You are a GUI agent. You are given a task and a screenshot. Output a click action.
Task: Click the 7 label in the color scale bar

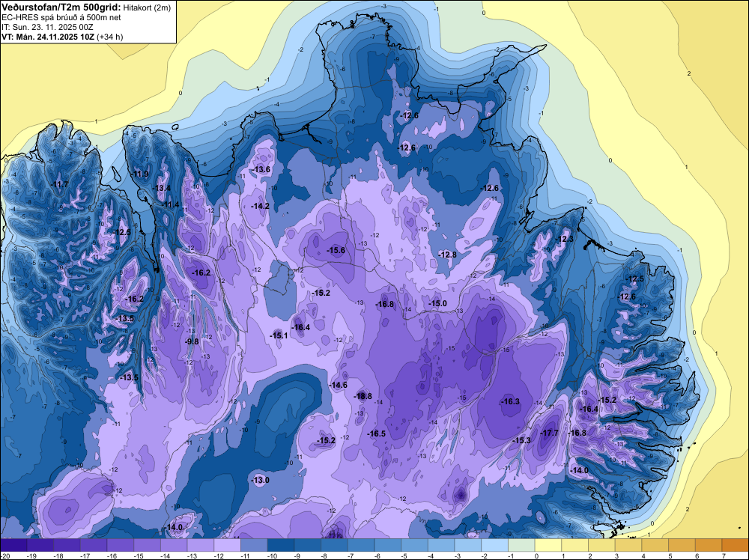point(724,556)
